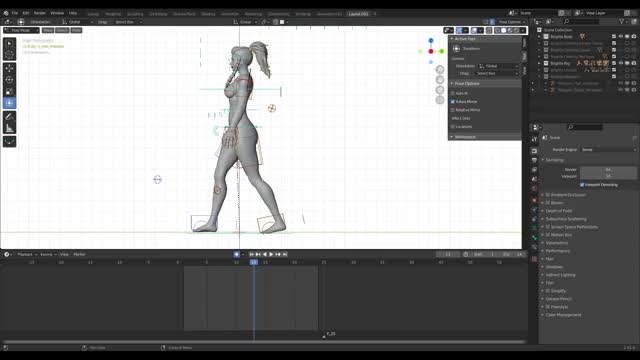Select the Move tool

10,69
